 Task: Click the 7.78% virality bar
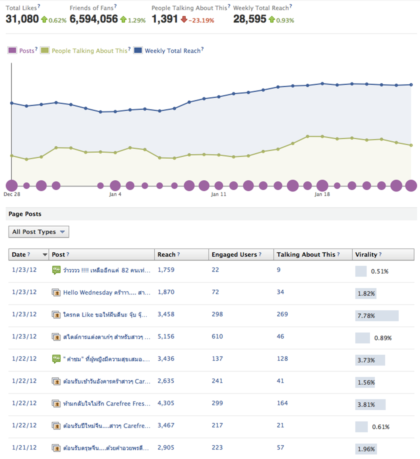377,316
